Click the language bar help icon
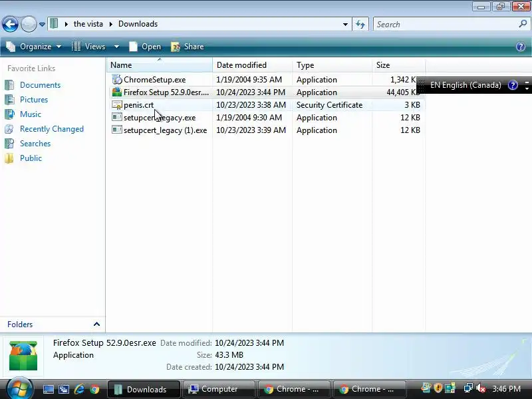 tap(513, 85)
